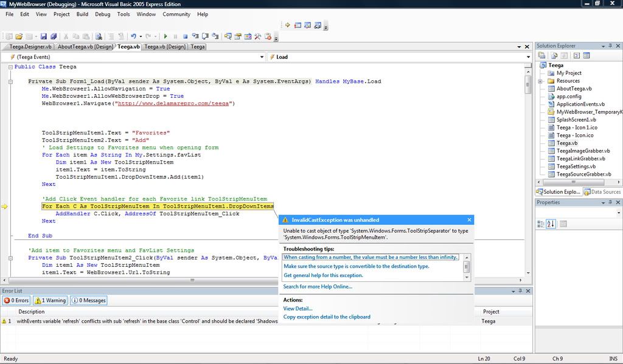This screenshot has width=623, height=364.
Task: Select Teega.vb in Solution Explorer
Action: 567,143
